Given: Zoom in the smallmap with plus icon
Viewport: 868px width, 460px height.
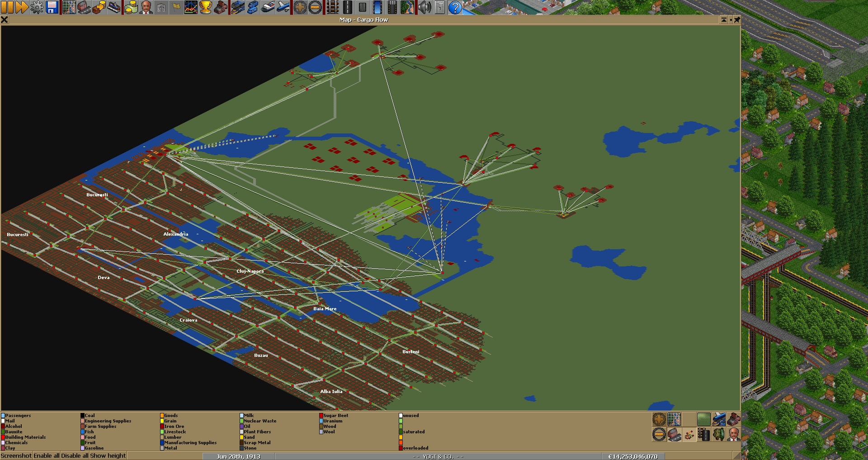Looking at the screenshot, I should click(659, 419).
